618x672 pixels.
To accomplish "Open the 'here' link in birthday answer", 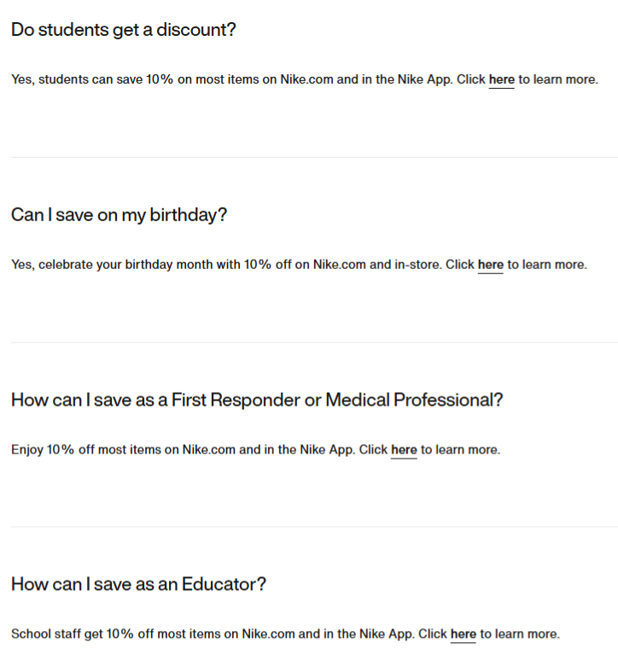I will click(490, 265).
